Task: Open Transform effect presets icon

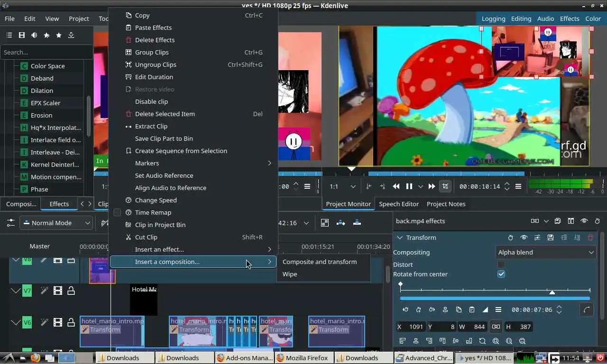Action: point(537,237)
